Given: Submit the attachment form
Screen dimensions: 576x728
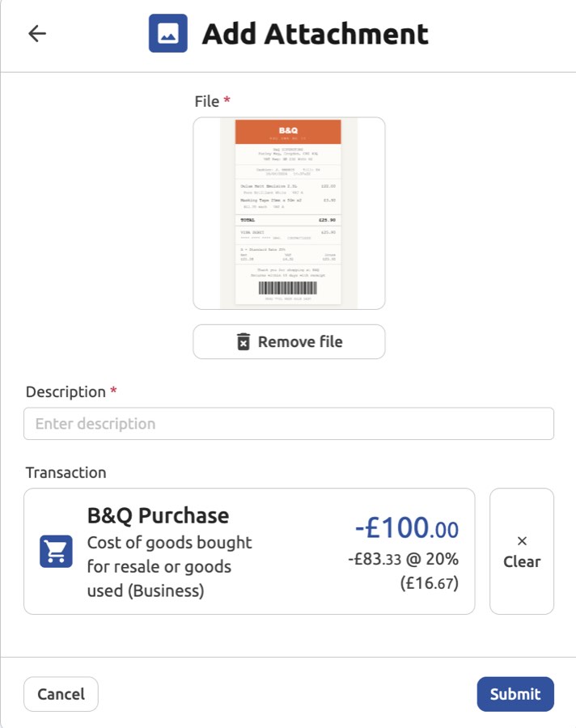Looking at the screenshot, I should [515, 694].
